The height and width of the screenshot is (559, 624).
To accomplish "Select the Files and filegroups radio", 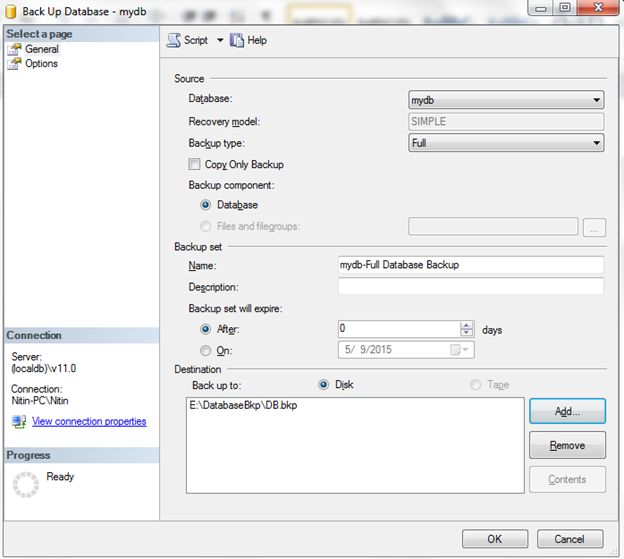I will point(205,226).
